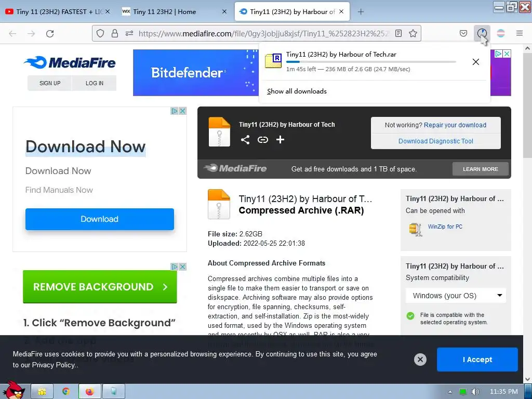The image size is (532, 399).
Task: Reload the current page
Action: click(x=50, y=33)
